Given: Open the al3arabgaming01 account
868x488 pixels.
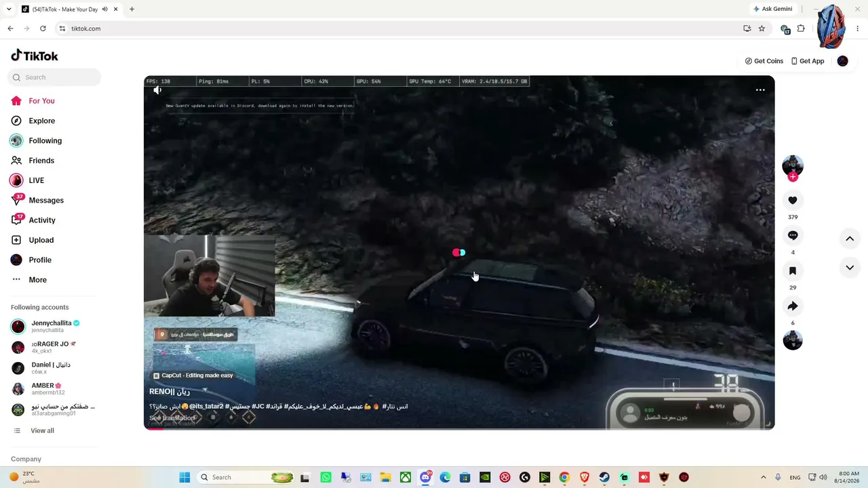Looking at the screenshot, I should [53, 410].
